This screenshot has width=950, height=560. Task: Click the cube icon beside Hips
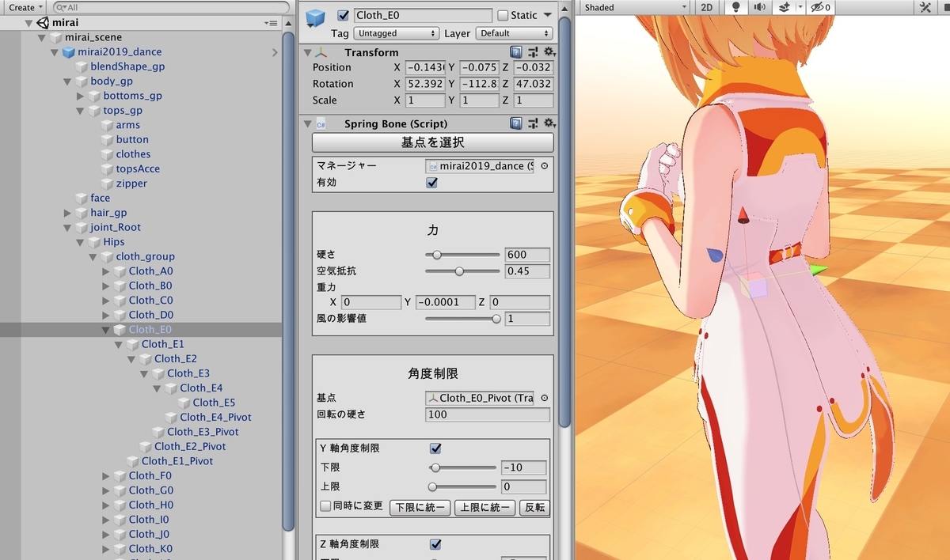click(x=94, y=242)
